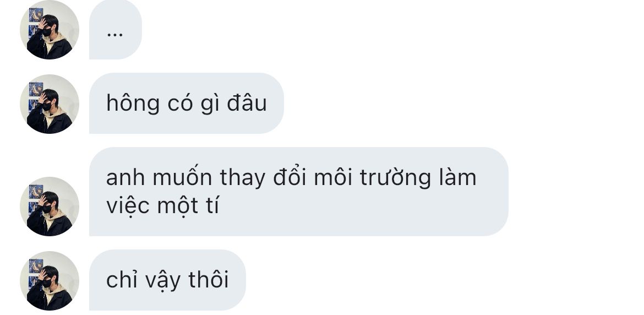Viewport: 644px width, 315px height.
Task: Click the 'anh muốn thay đổi môi trường' bubble
Action: (298, 192)
